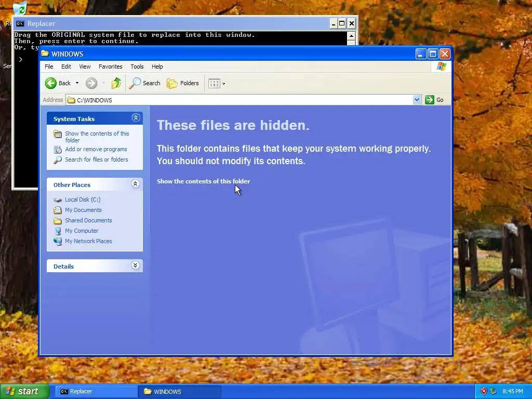Open the Back history dropdown arrow
This screenshot has height=399, width=532.
click(x=77, y=83)
